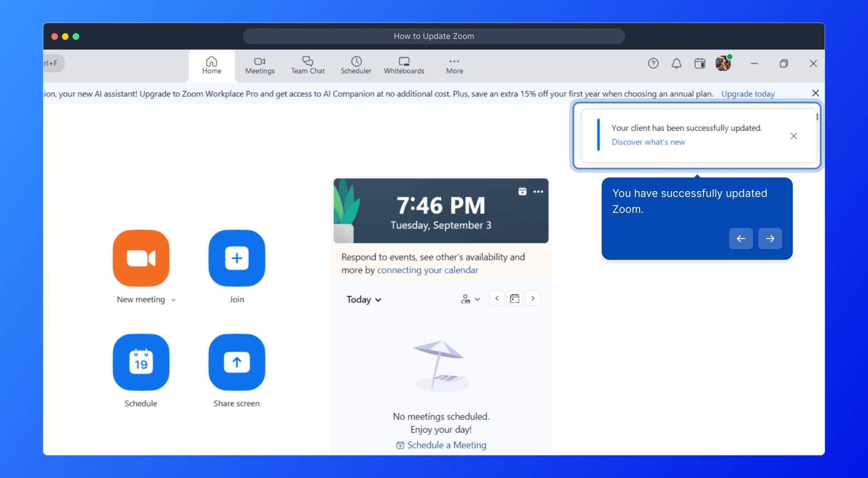Click the Upgrade today link
Viewport: 868px width, 478px height.
coord(748,94)
